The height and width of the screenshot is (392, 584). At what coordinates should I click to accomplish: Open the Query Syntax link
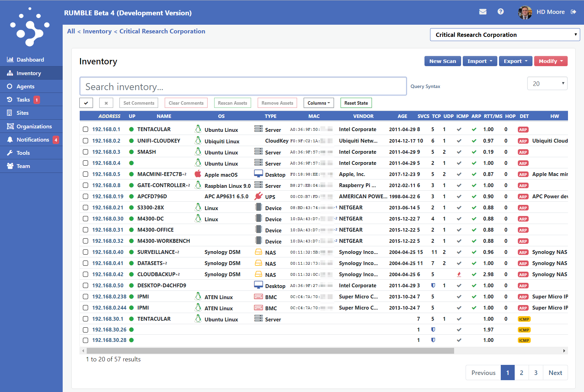coord(425,86)
